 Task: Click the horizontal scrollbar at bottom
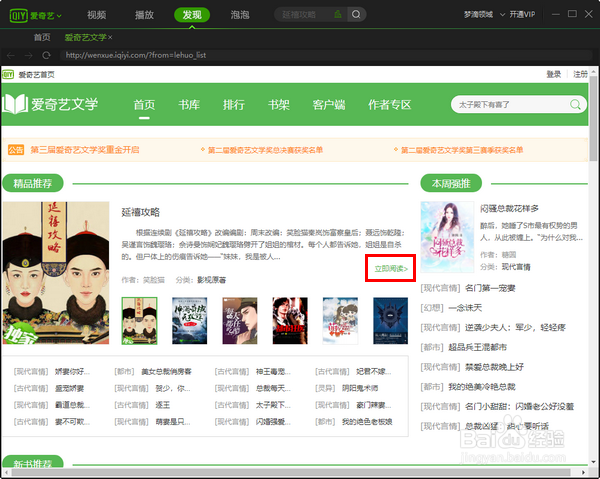click(291, 472)
